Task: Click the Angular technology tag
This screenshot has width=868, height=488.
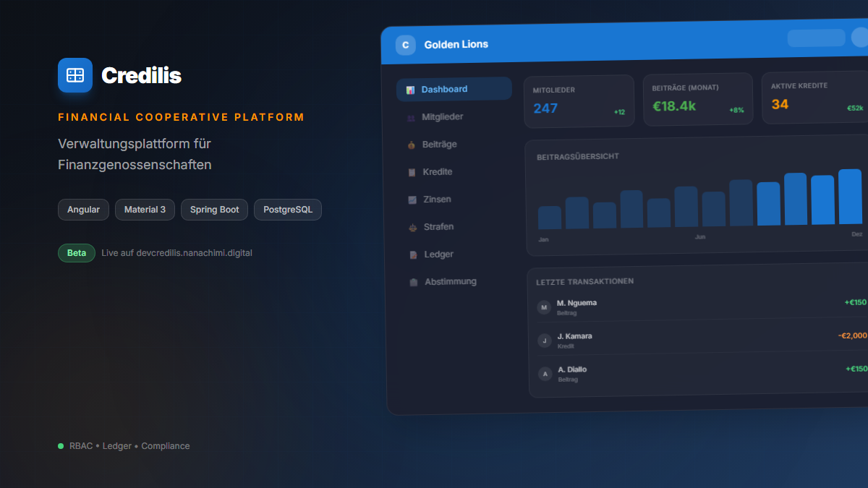Action: tap(83, 210)
